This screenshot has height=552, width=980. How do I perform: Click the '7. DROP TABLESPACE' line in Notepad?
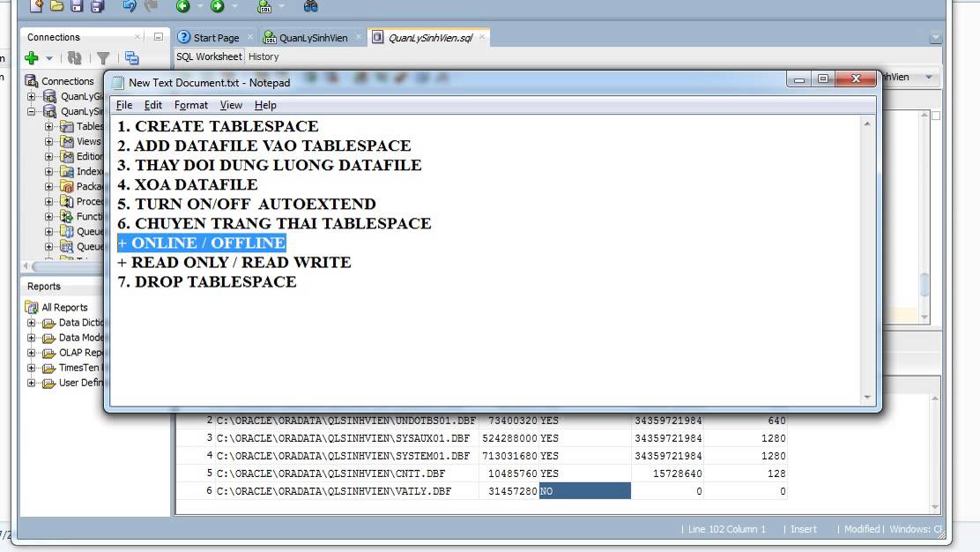(x=207, y=282)
